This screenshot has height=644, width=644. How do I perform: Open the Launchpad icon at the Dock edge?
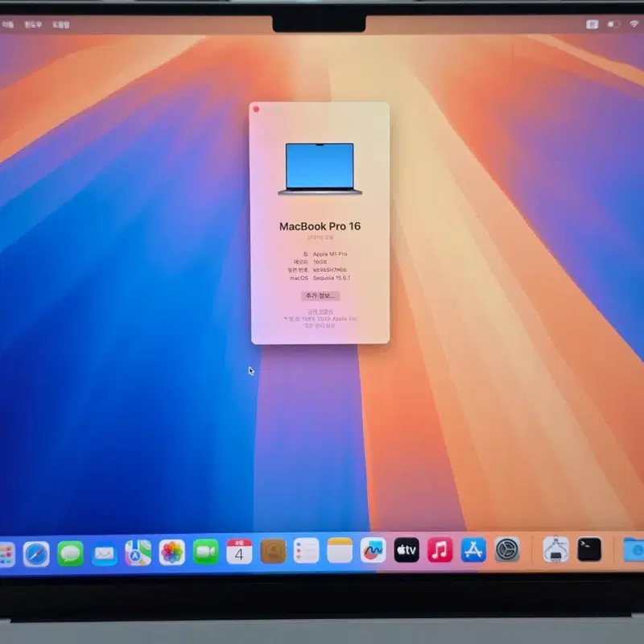[6, 555]
